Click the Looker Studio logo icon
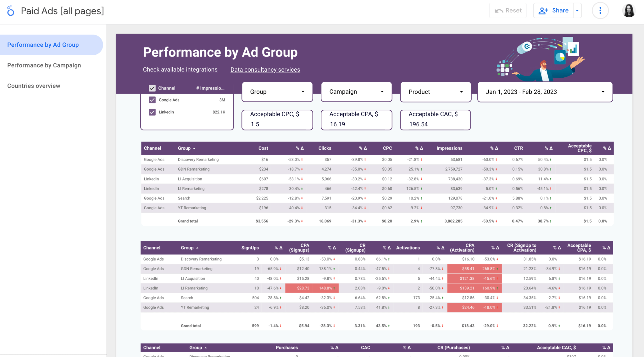Image resolution: width=644 pixels, height=357 pixels. (10, 10)
